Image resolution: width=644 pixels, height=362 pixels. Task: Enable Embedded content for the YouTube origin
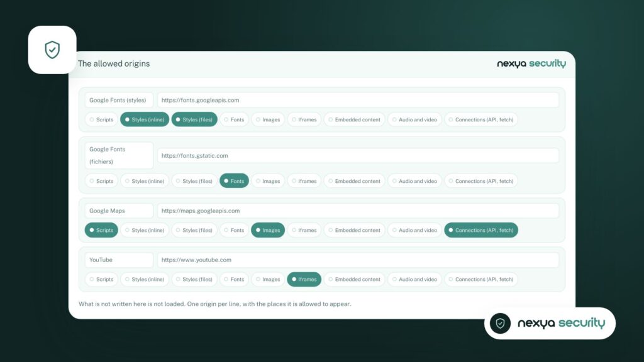(355, 280)
